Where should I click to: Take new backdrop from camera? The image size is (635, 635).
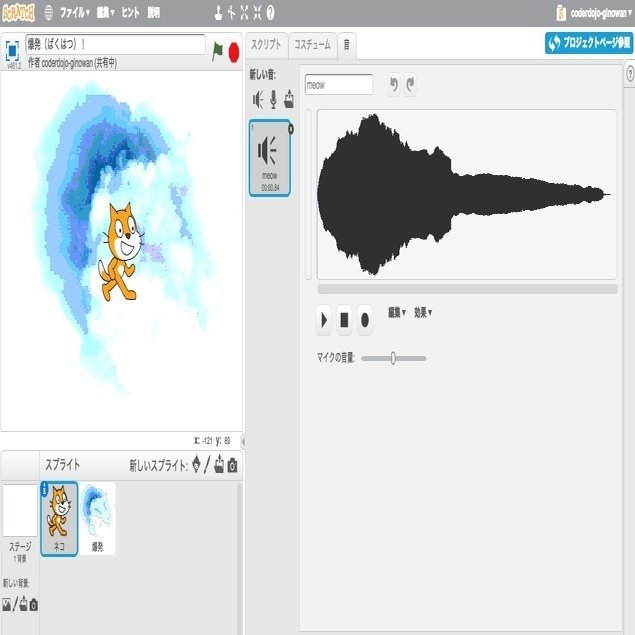pyautogui.click(x=34, y=605)
